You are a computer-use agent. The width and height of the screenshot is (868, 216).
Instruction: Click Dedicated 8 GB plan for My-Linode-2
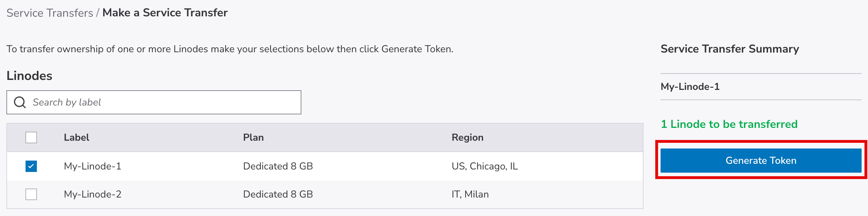tap(278, 194)
